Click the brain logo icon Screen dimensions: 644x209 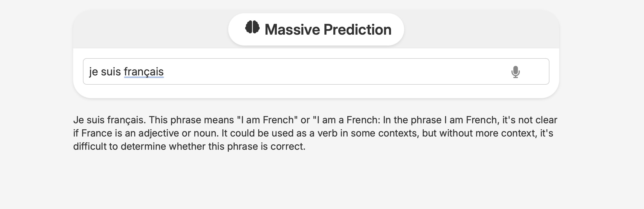point(252,27)
